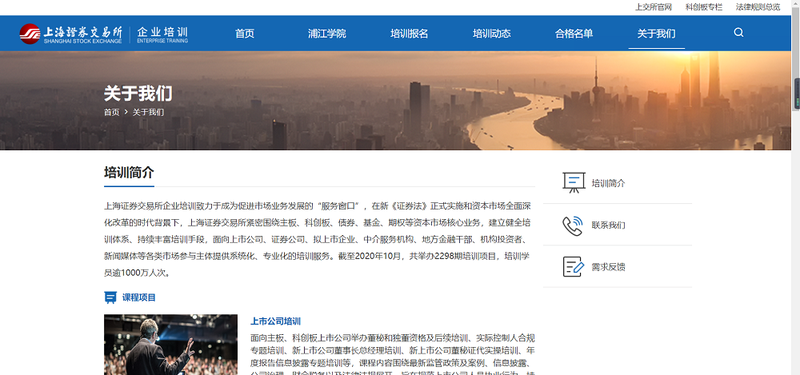The width and height of the screenshot is (800, 375).
Task: Go to 培训报名 in the navbar
Action: [x=409, y=34]
